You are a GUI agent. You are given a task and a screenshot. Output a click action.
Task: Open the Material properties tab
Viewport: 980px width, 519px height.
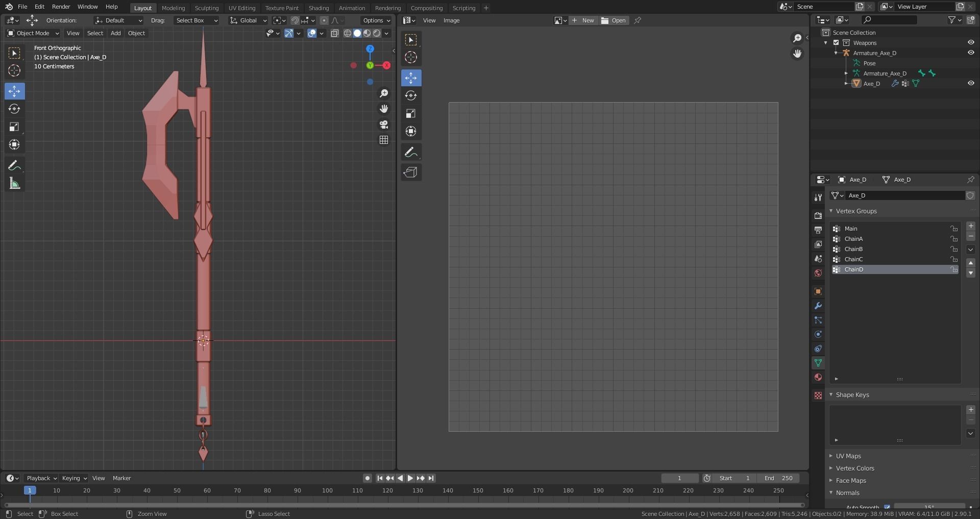pyautogui.click(x=818, y=377)
